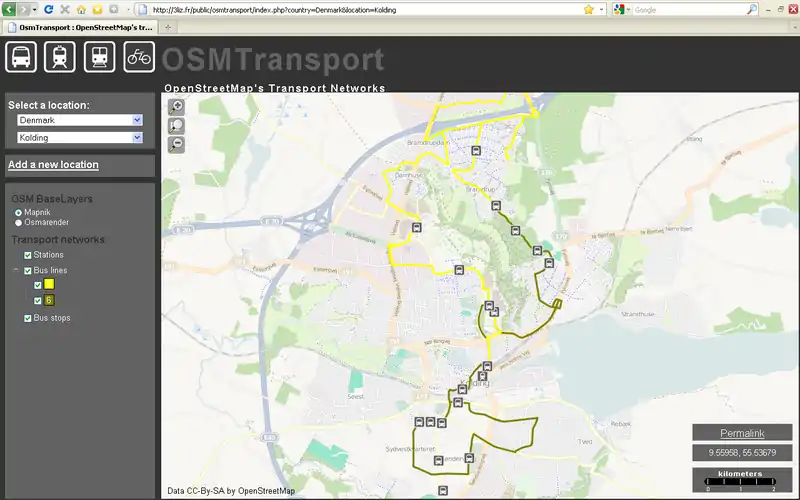Screen dimensions: 800x500
Task: Disable the Bus stops checkbox
Action: coord(28,318)
